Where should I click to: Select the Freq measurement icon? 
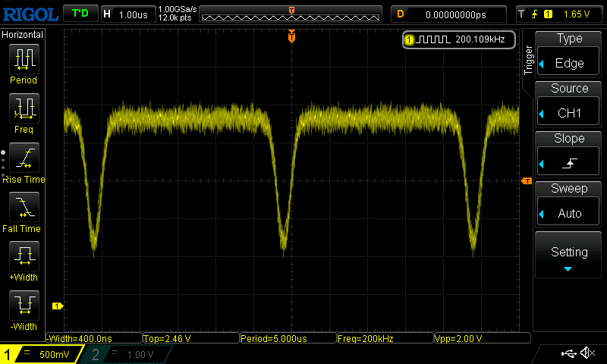24,108
